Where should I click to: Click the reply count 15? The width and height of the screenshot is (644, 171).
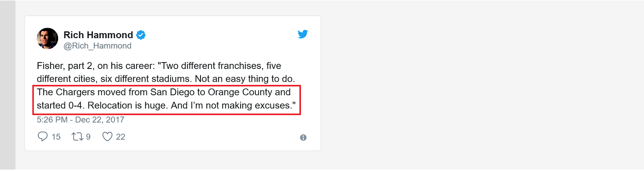tap(56, 137)
